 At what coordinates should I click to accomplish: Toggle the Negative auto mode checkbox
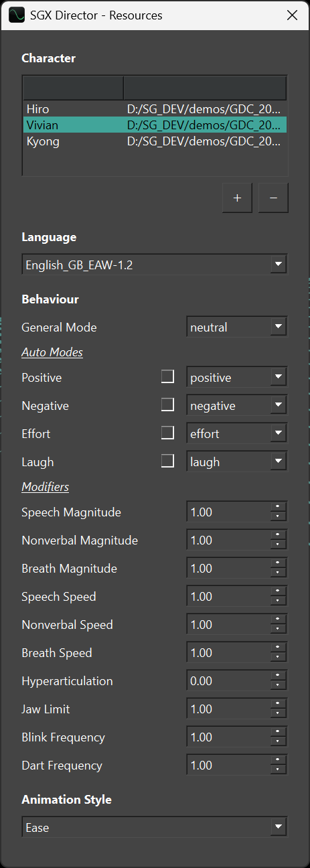[167, 405]
